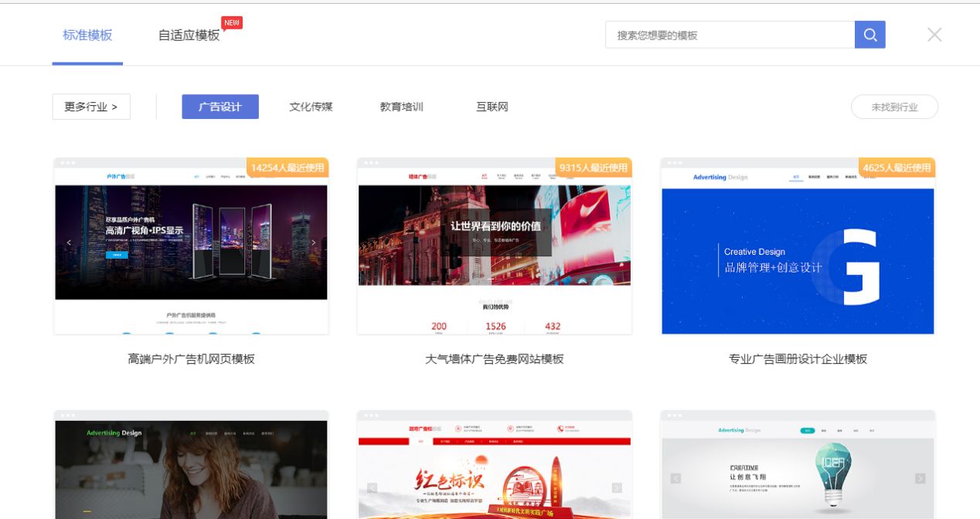Select the 互联网 category
Screen dimensions: 980x519
tap(493, 107)
